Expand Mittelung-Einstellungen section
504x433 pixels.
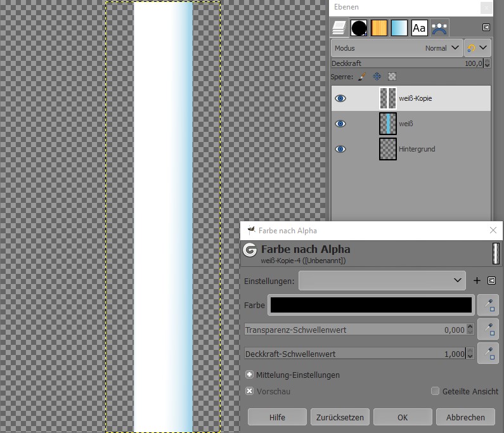(x=249, y=375)
